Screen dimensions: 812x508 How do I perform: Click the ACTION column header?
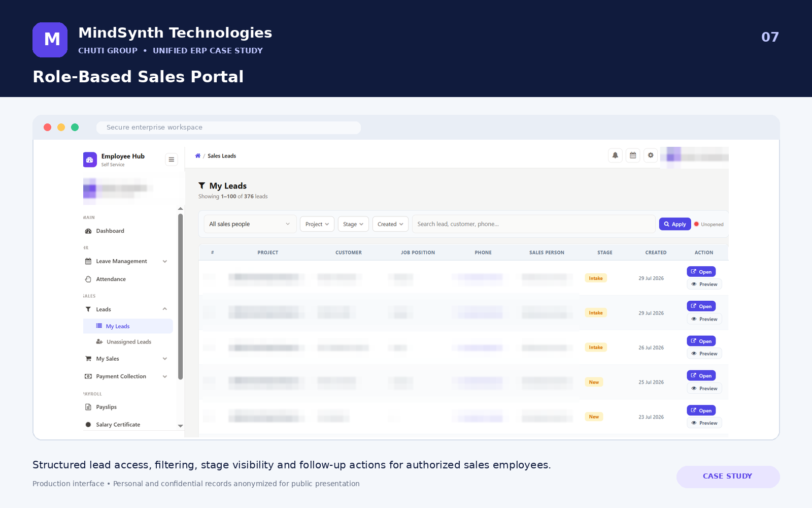[x=704, y=252]
